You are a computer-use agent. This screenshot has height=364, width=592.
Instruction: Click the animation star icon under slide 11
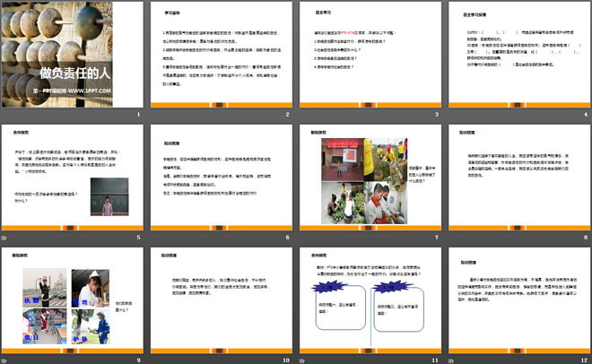(x=302, y=360)
